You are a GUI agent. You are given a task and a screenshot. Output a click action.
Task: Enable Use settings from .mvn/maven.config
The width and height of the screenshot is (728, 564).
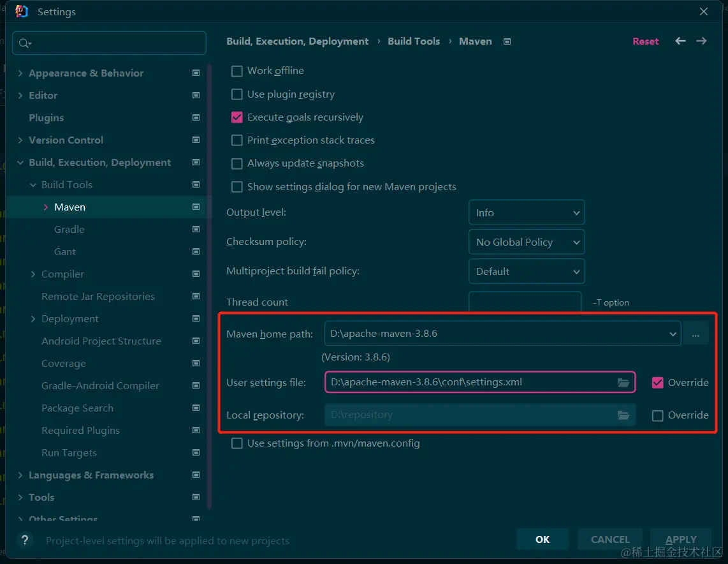[237, 443]
